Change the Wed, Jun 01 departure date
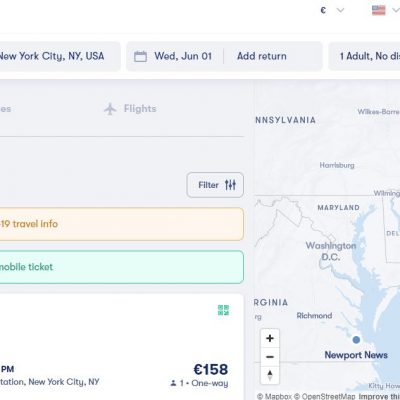This screenshot has height=400, width=400. 183,56
